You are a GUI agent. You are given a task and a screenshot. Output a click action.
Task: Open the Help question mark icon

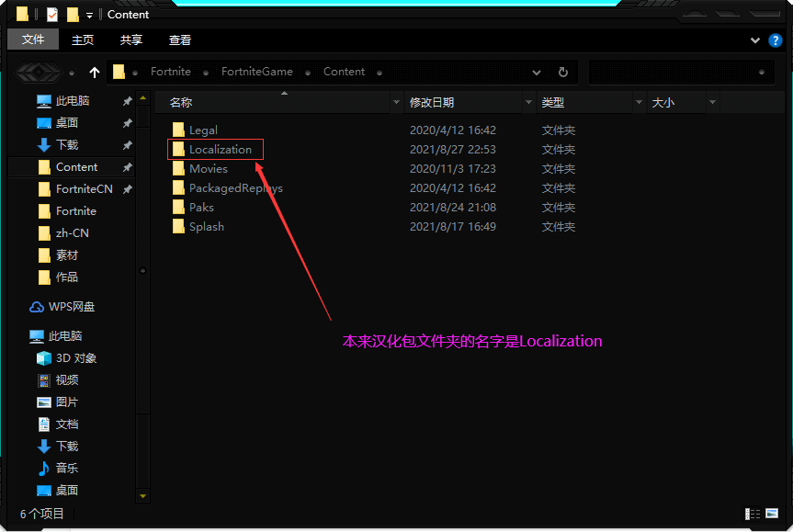(775, 40)
